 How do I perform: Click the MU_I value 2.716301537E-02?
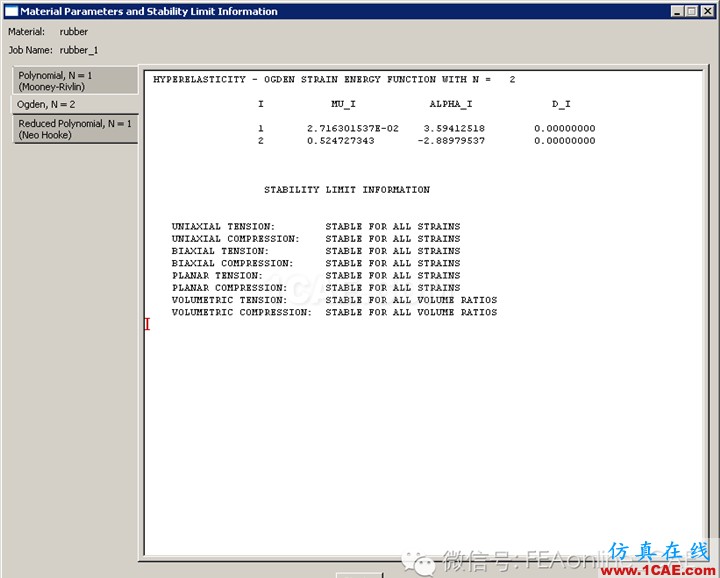(x=353, y=129)
